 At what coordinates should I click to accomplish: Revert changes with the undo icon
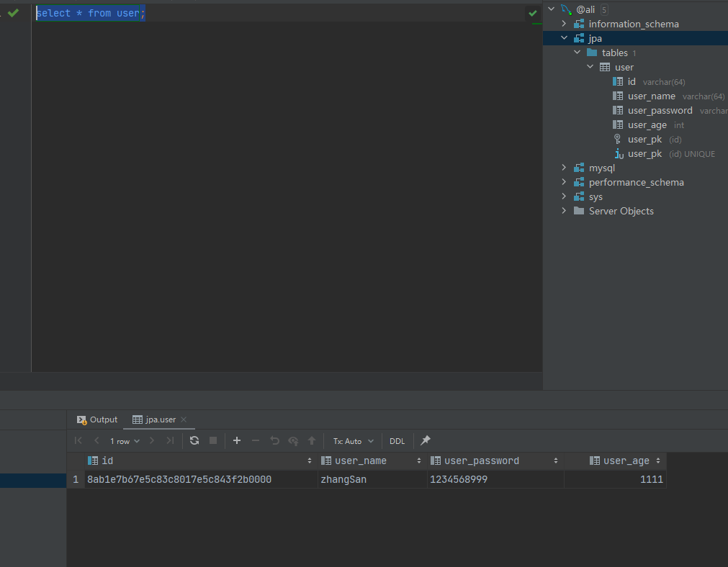275,441
